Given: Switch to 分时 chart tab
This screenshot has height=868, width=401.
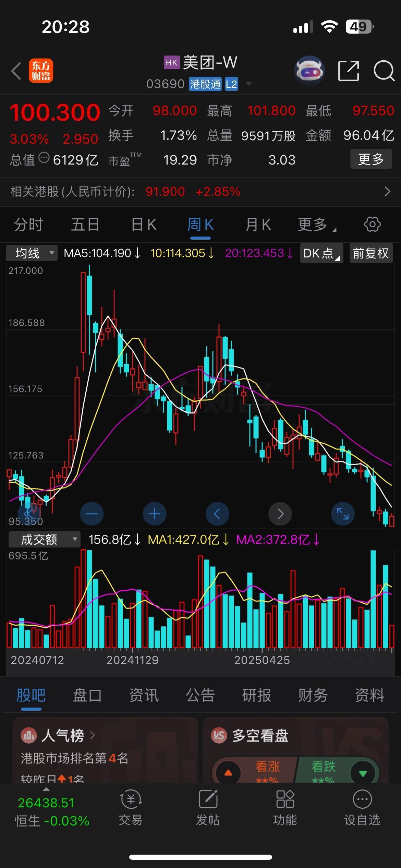Looking at the screenshot, I should 28,225.
